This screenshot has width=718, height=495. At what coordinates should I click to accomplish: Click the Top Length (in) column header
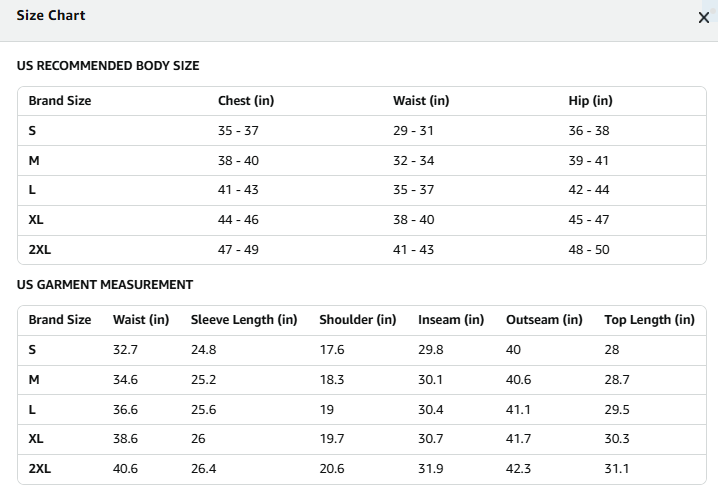pos(649,320)
